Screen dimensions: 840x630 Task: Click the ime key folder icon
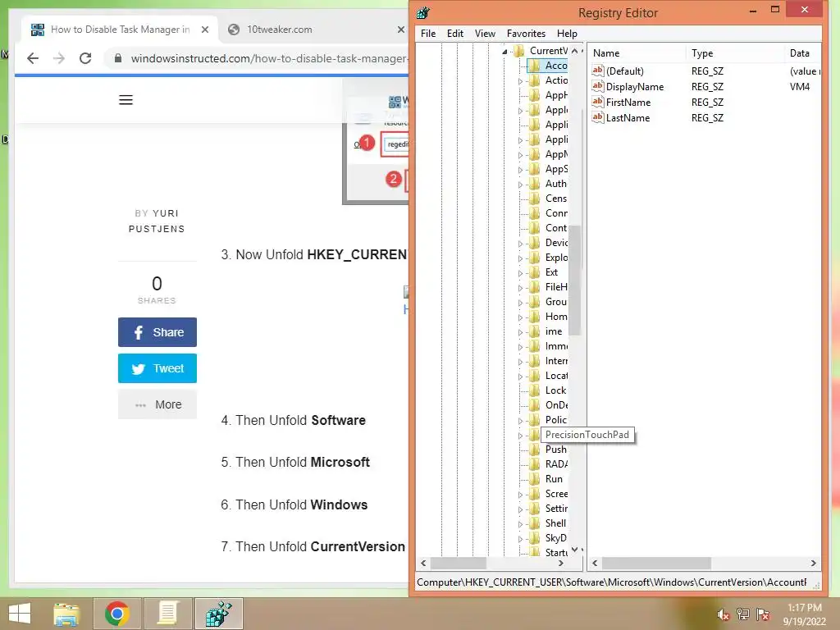click(x=534, y=331)
